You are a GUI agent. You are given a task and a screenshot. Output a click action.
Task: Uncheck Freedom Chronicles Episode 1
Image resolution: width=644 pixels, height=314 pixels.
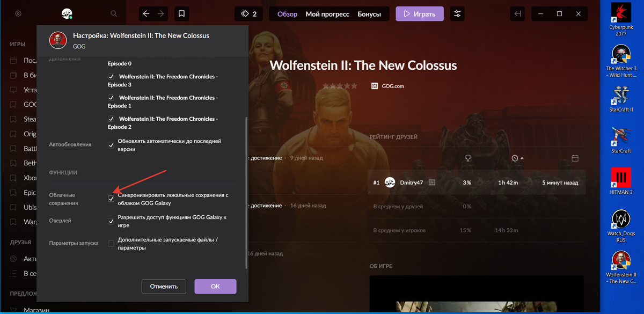(111, 98)
